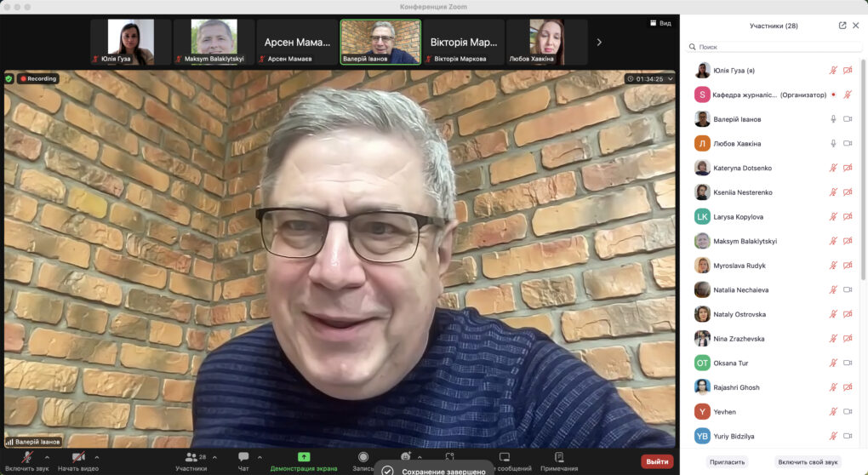This screenshot has width=868, height=475.
Task: Focus the Поиск participant search field
Action: (x=774, y=47)
